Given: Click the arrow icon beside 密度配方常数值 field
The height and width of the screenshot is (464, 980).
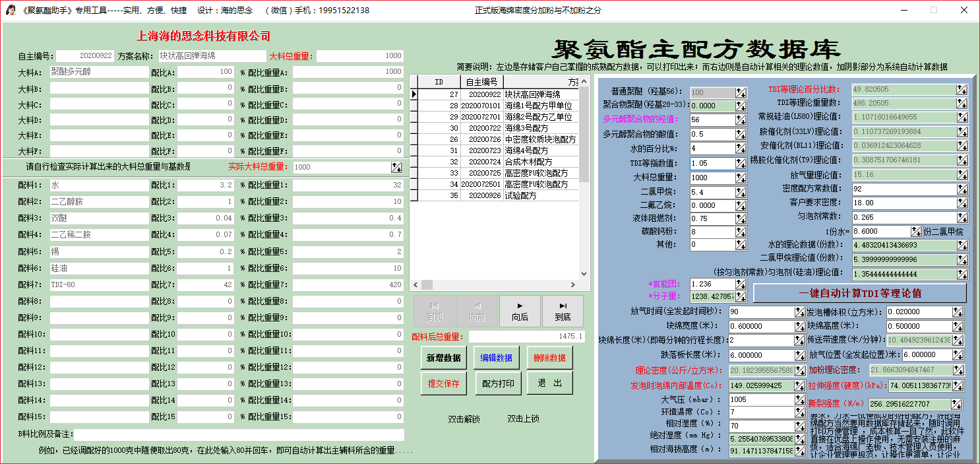Looking at the screenshot, I should [962, 189].
